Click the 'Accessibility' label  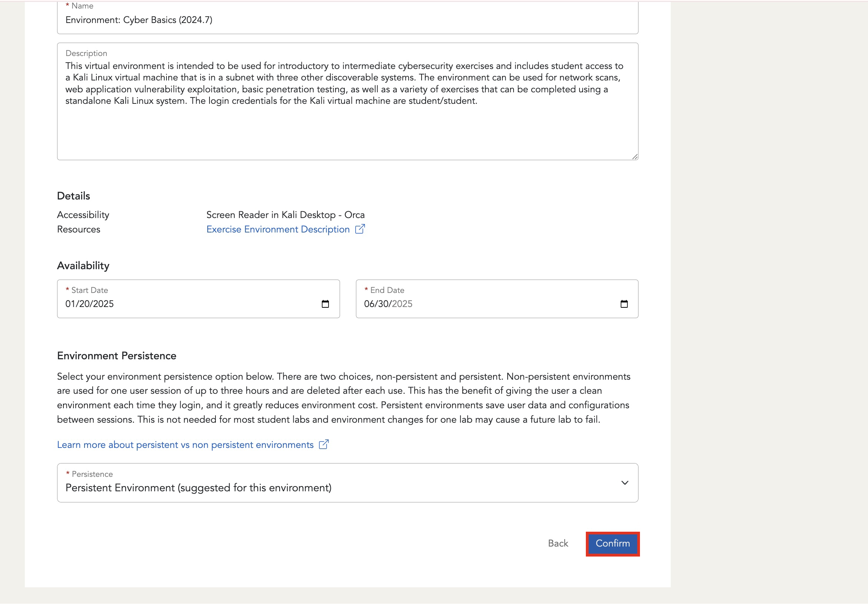pos(83,215)
